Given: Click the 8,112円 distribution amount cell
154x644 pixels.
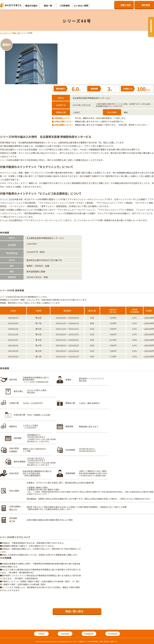Looking at the screenshot, I should 113,340.
